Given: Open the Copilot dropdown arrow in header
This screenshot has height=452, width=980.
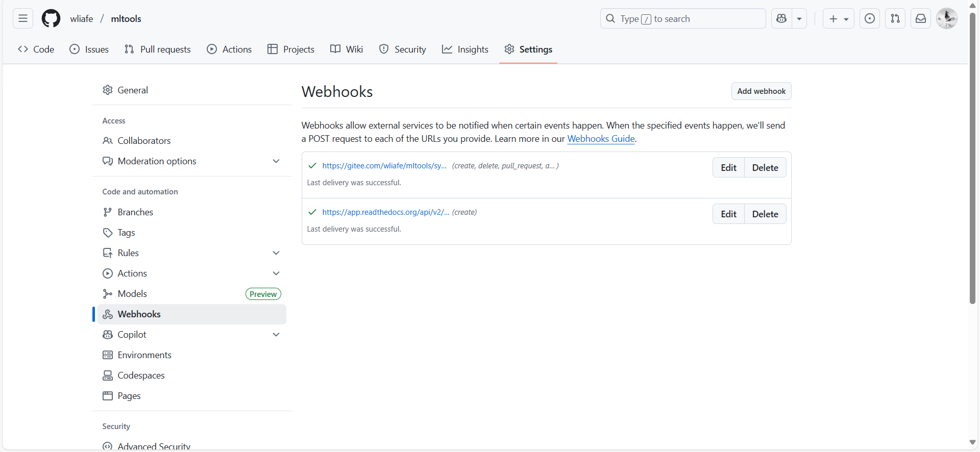Looking at the screenshot, I should click(x=799, y=19).
